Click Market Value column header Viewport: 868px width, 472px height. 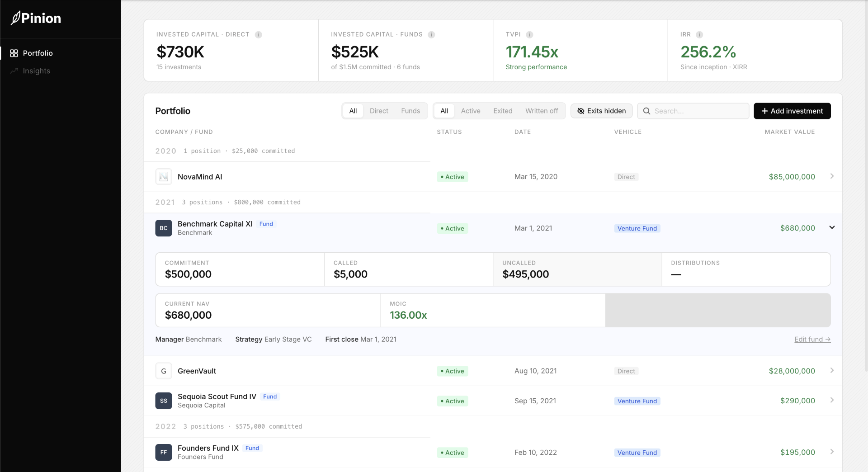[x=790, y=132]
